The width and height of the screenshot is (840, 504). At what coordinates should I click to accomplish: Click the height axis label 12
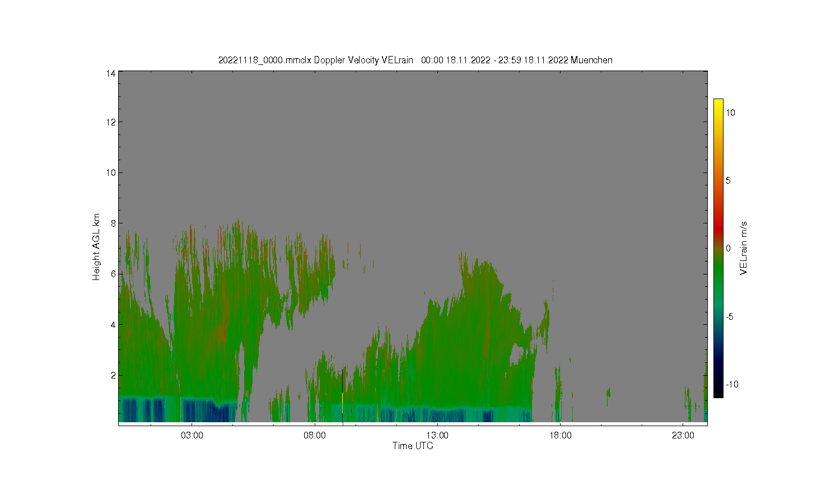111,122
